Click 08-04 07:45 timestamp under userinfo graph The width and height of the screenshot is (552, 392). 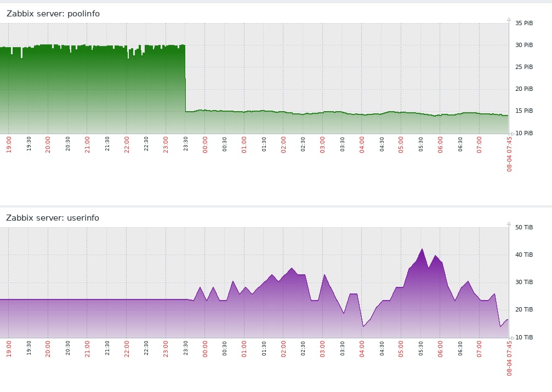pos(509,358)
